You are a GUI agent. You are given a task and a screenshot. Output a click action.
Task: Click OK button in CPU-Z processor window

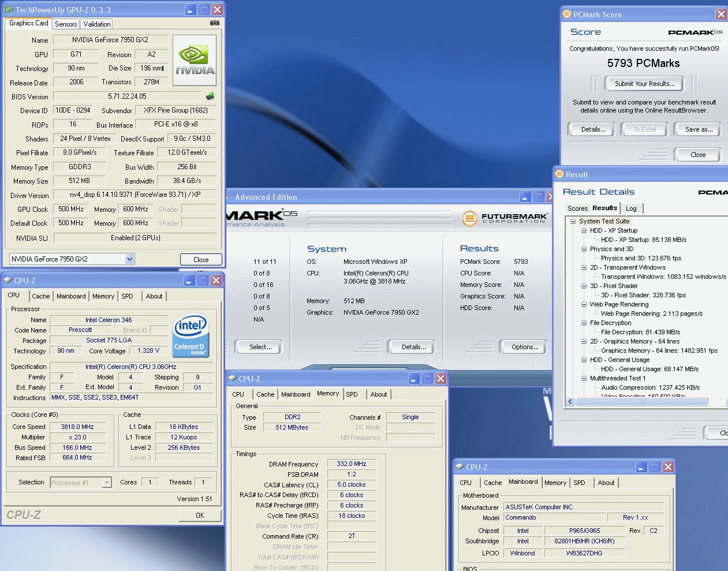[200, 516]
